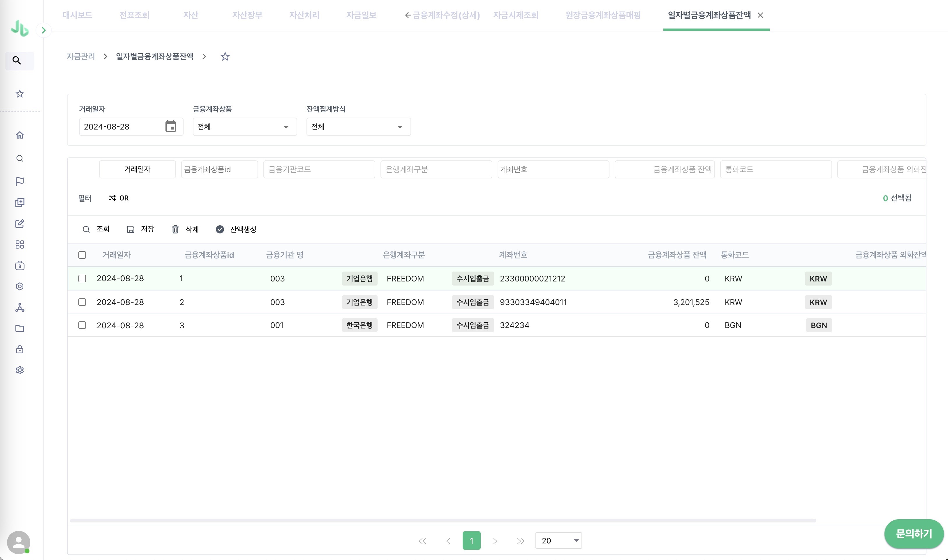Open the 금융계좌상품 dropdown
This screenshot has height=560, width=948.
[x=244, y=127]
